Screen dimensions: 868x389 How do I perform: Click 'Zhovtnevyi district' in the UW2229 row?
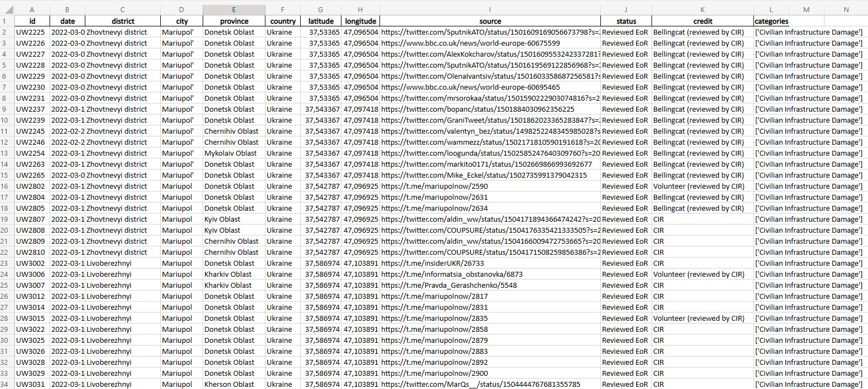(x=123, y=76)
